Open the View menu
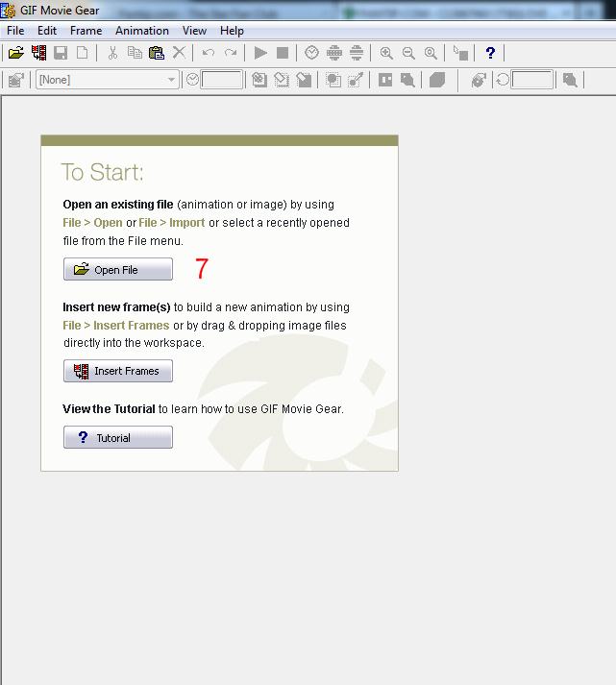 pos(194,31)
